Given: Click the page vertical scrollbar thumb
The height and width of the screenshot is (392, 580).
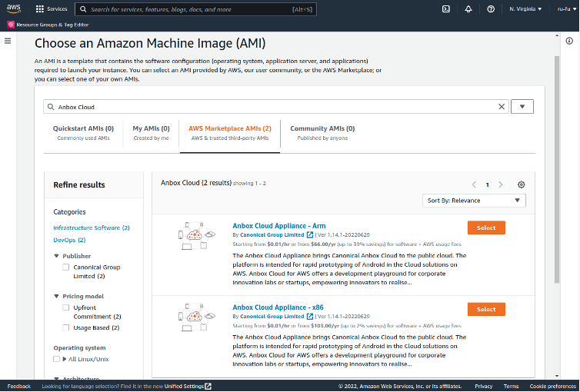Looking at the screenshot, I should [557, 170].
